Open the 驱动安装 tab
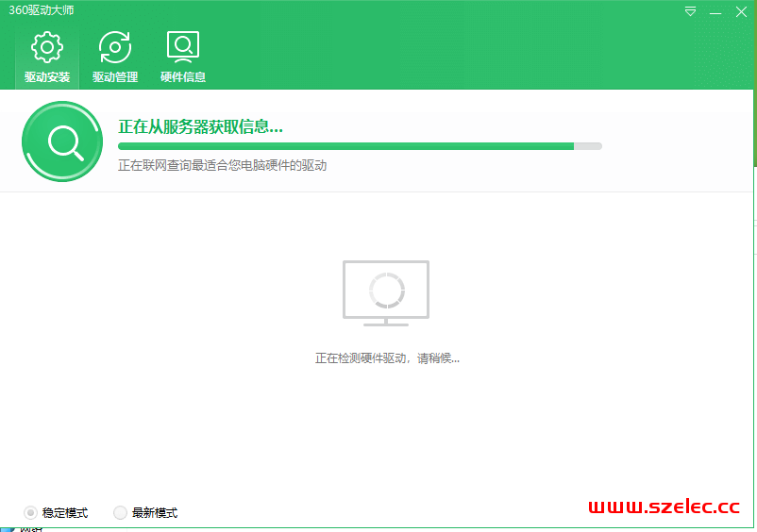 (47, 57)
